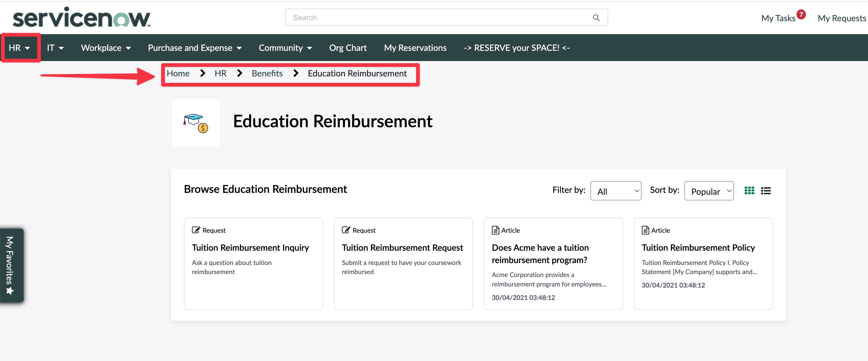Open the Community menu
868x361 pixels.
[x=285, y=48]
